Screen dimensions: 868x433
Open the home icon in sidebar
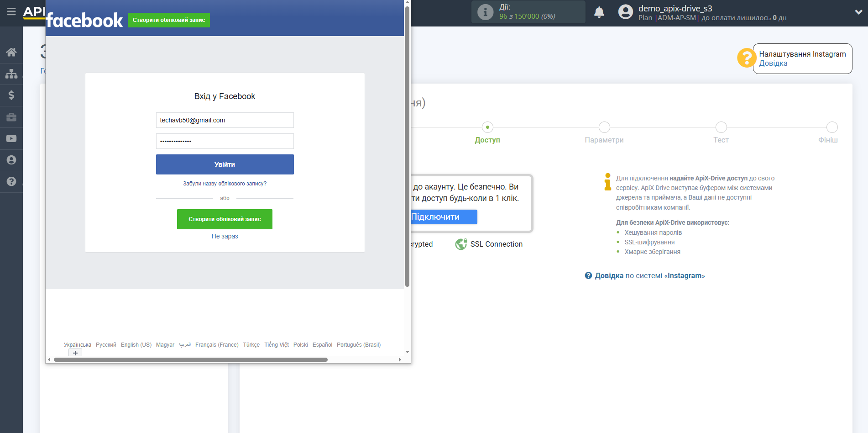pos(11,52)
